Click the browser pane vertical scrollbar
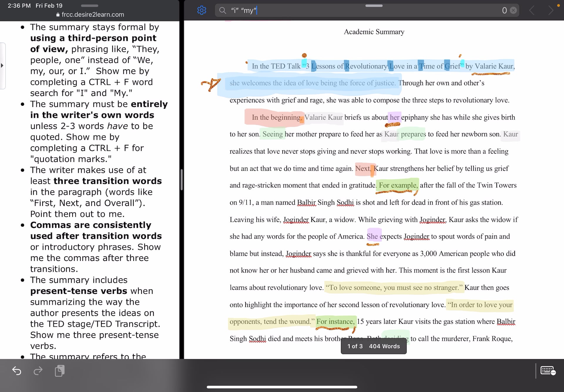 [182, 180]
